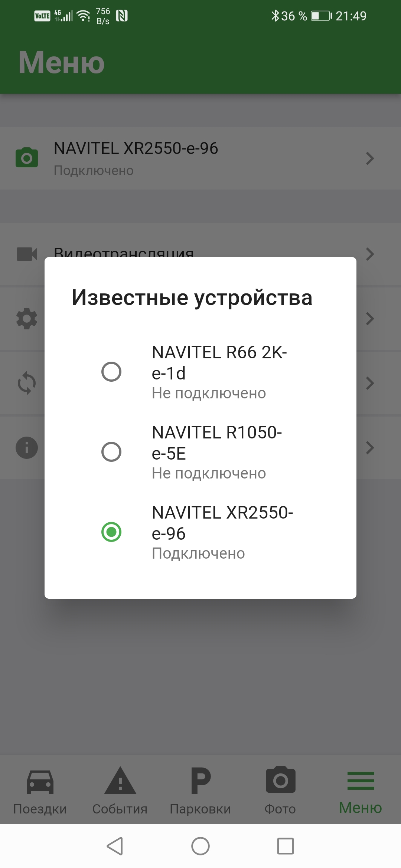
Task: Expand the info row chevron
Action: (370, 448)
